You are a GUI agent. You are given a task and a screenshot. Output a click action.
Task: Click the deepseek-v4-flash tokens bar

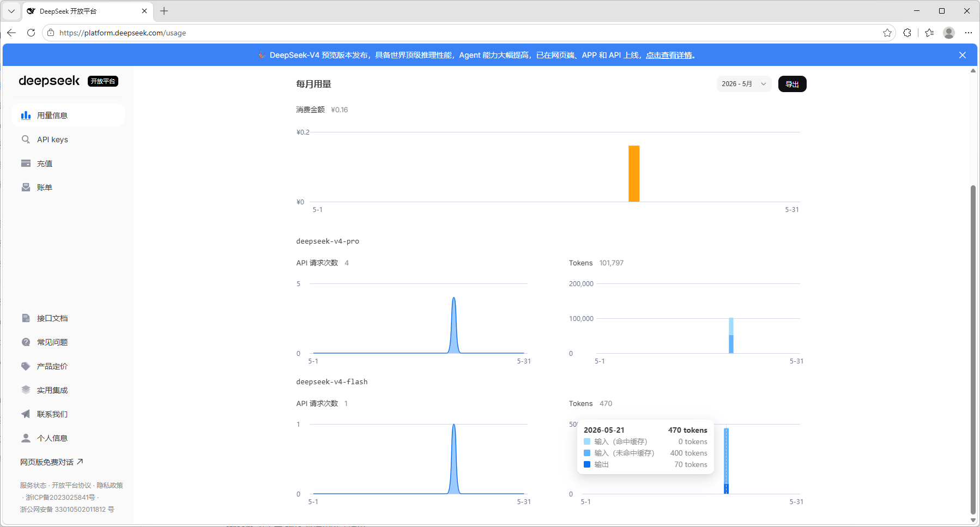tap(726, 461)
